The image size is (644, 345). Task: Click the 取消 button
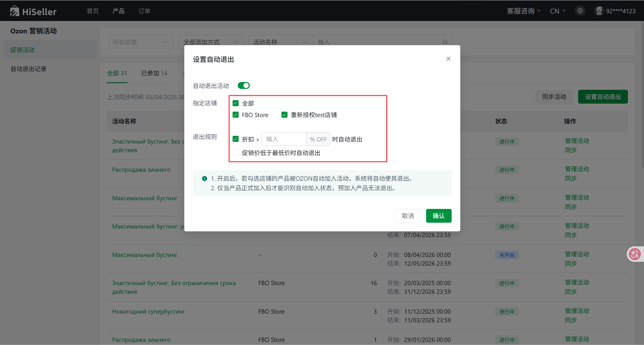click(408, 216)
